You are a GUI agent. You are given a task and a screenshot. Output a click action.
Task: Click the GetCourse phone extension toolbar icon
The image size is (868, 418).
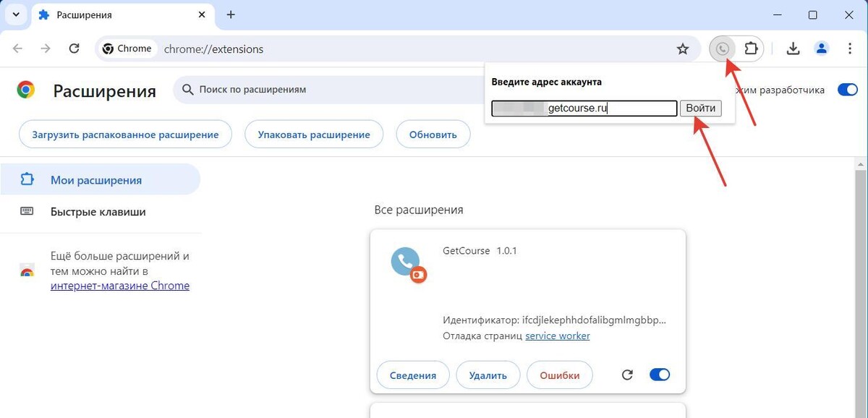click(x=722, y=49)
